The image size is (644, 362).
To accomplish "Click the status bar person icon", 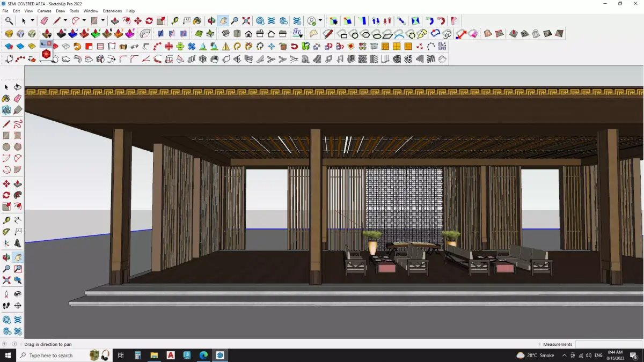I will 14,344.
